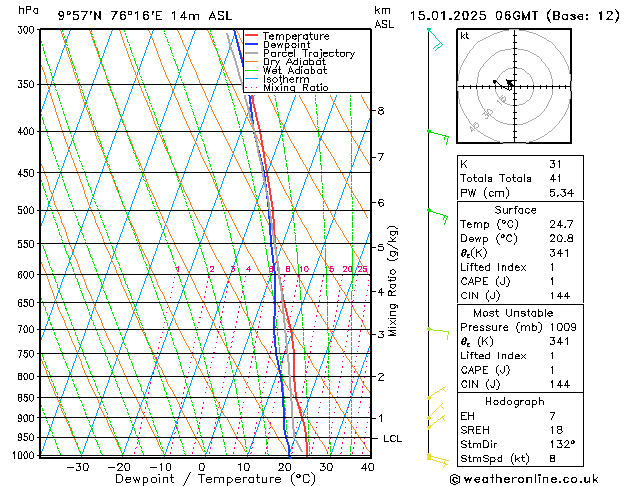This screenshot has width=629, height=486.
Task: Click the Surface Dewp value 20.8
Action: pos(561,239)
